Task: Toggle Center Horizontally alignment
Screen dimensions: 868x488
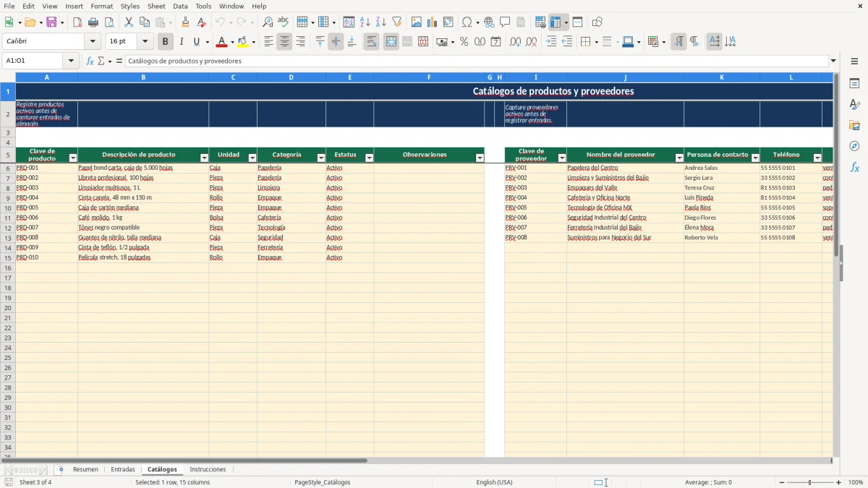Action: (284, 42)
